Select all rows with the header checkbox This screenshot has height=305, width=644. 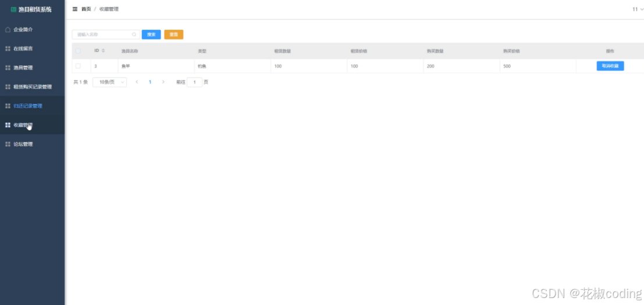click(x=78, y=51)
